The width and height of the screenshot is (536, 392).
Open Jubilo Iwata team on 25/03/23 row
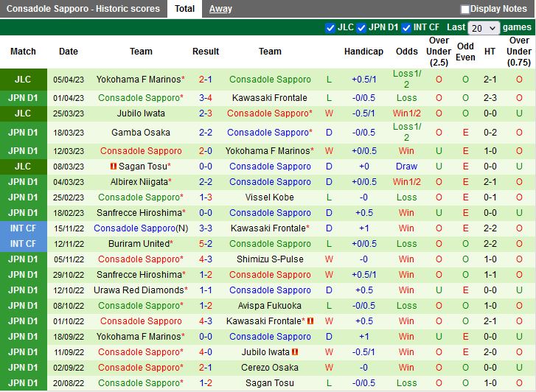141,113
